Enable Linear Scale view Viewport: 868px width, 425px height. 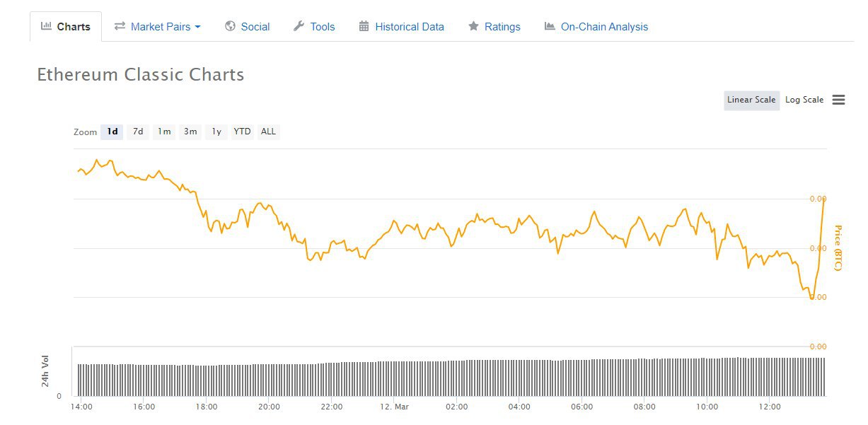pyautogui.click(x=751, y=100)
